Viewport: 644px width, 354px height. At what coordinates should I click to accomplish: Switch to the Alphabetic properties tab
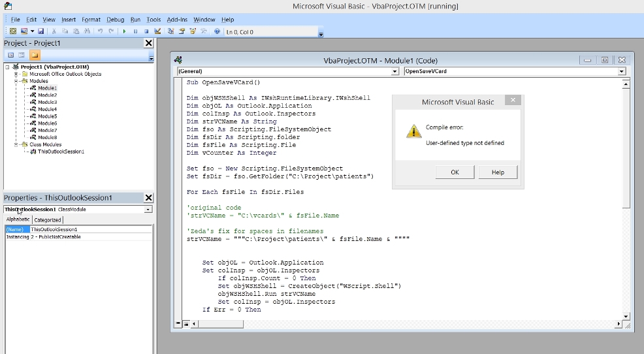(x=18, y=219)
